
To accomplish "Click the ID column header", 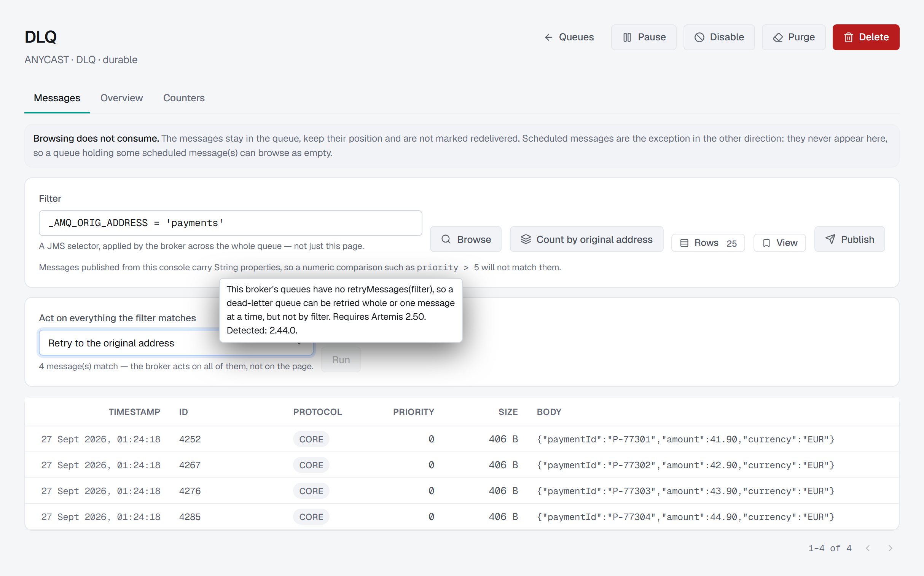I will pos(183,412).
